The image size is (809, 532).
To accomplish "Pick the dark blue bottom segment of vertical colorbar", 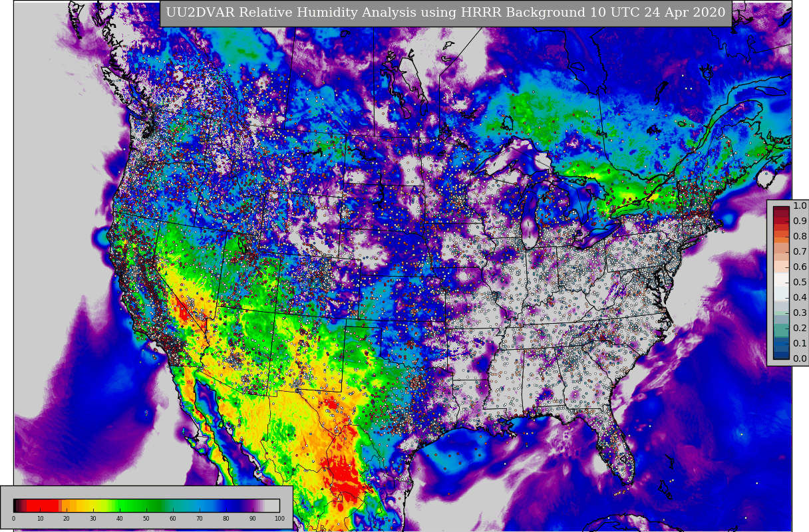I will [781, 355].
